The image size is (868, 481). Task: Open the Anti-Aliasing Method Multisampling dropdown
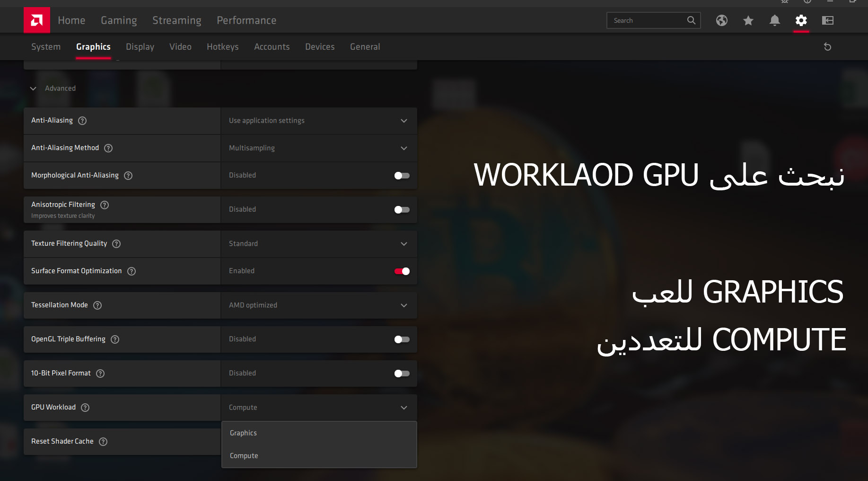coord(319,148)
